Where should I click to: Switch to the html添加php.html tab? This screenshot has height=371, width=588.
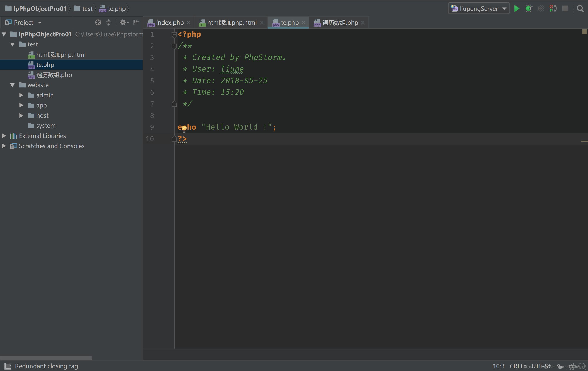pyautogui.click(x=231, y=23)
